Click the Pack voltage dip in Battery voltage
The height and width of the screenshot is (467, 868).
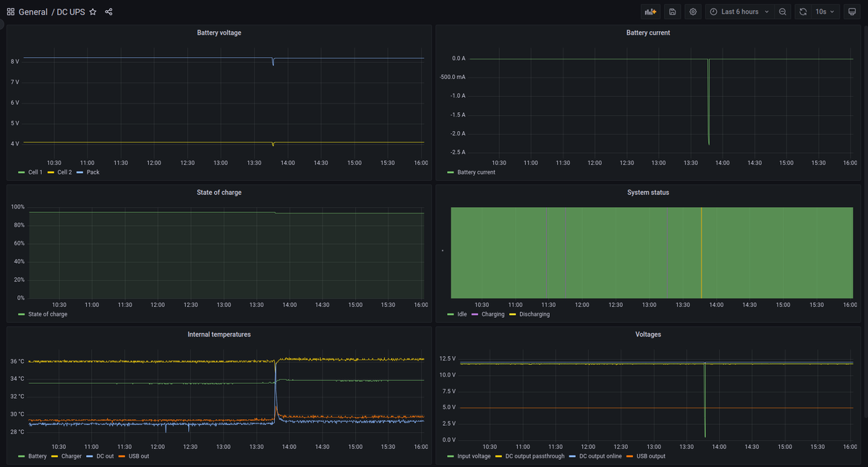click(x=273, y=62)
